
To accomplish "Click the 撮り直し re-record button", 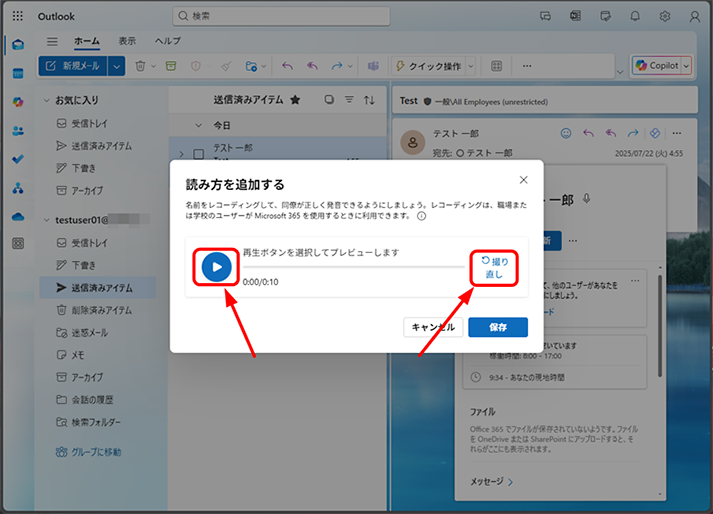I will pyautogui.click(x=494, y=267).
